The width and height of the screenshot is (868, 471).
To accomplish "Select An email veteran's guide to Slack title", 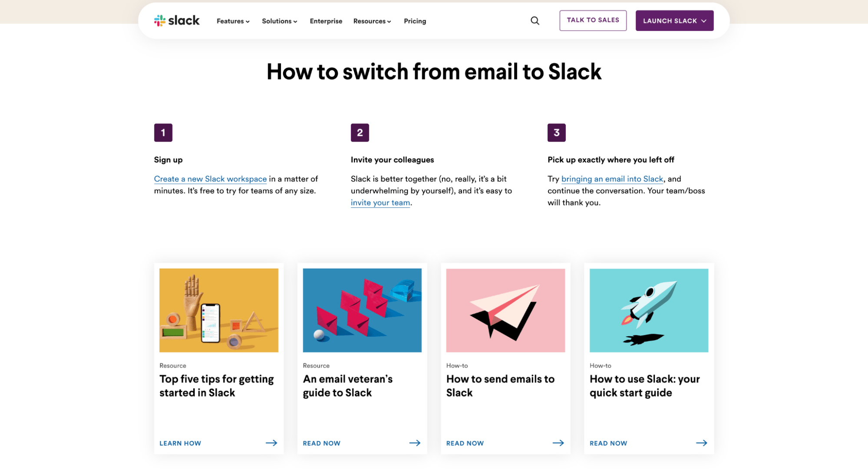I will [347, 386].
